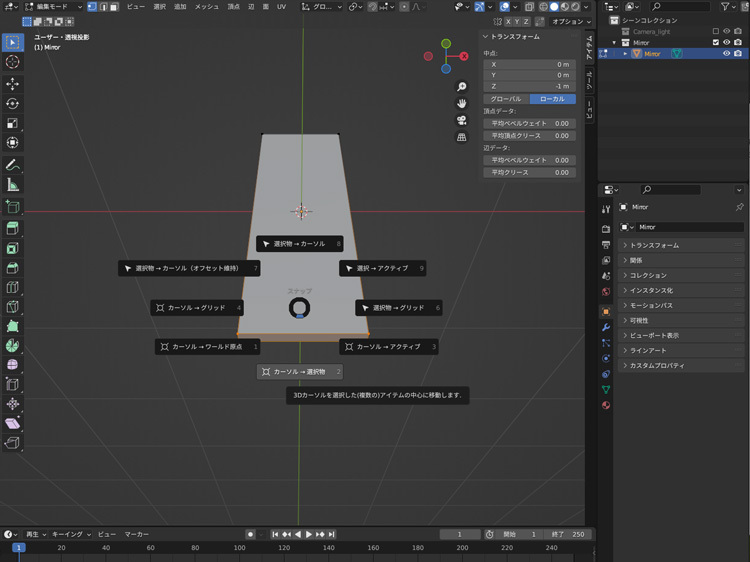Choose カーソル → 選択物 in pie menu
750x562 pixels.
tap(300, 372)
